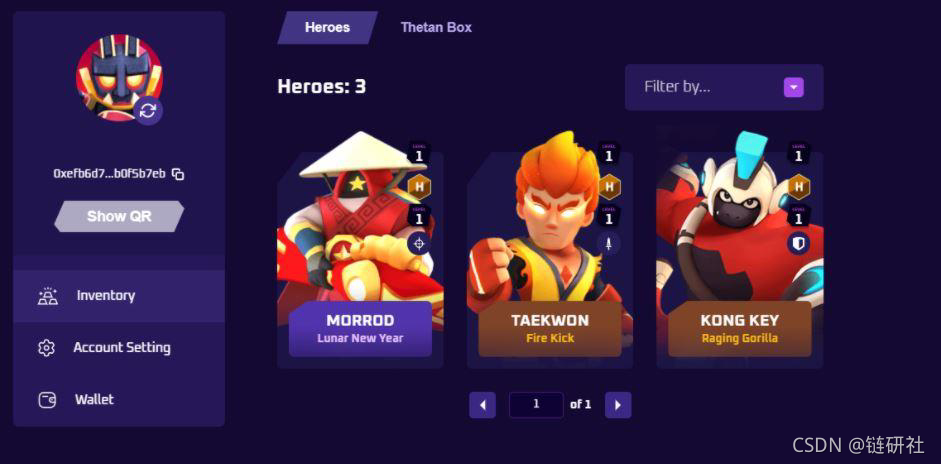This screenshot has width=941, height=464.
Task: Copy the wallet address with copy icon
Action: (178, 174)
